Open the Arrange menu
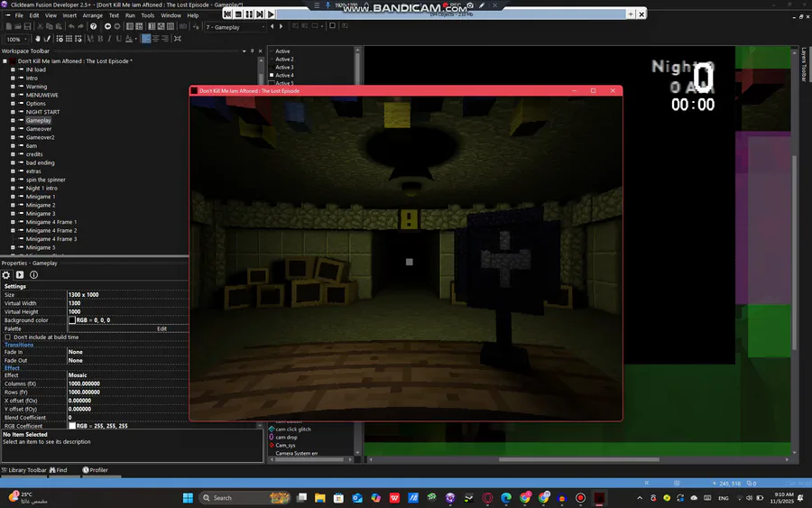The height and width of the screenshot is (508, 812). click(x=93, y=15)
